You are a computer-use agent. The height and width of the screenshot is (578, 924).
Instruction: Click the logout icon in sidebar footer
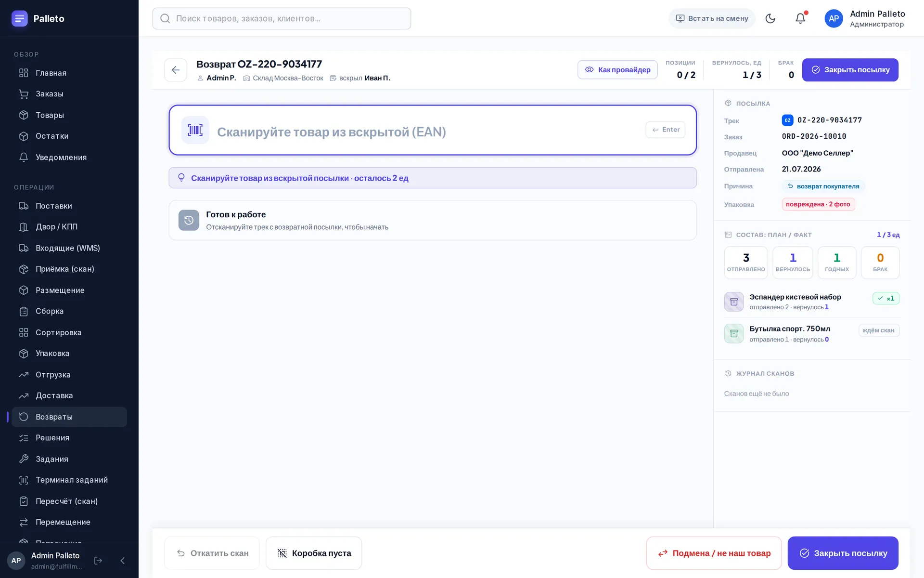pyautogui.click(x=98, y=561)
